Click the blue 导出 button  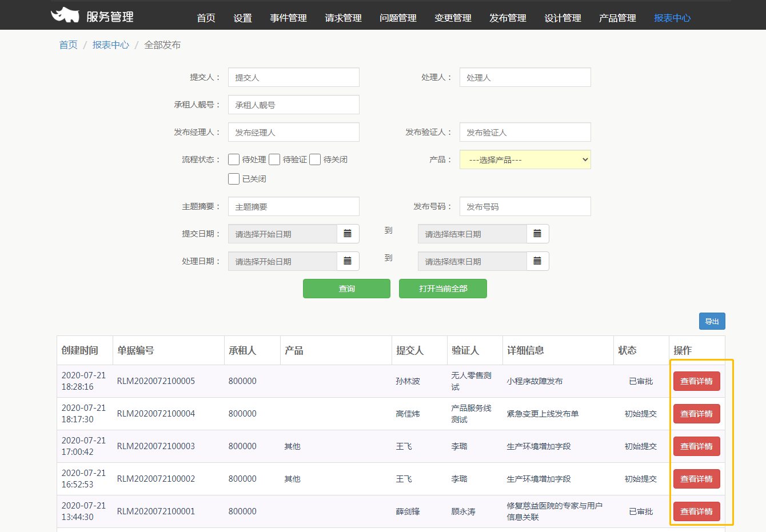712,321
